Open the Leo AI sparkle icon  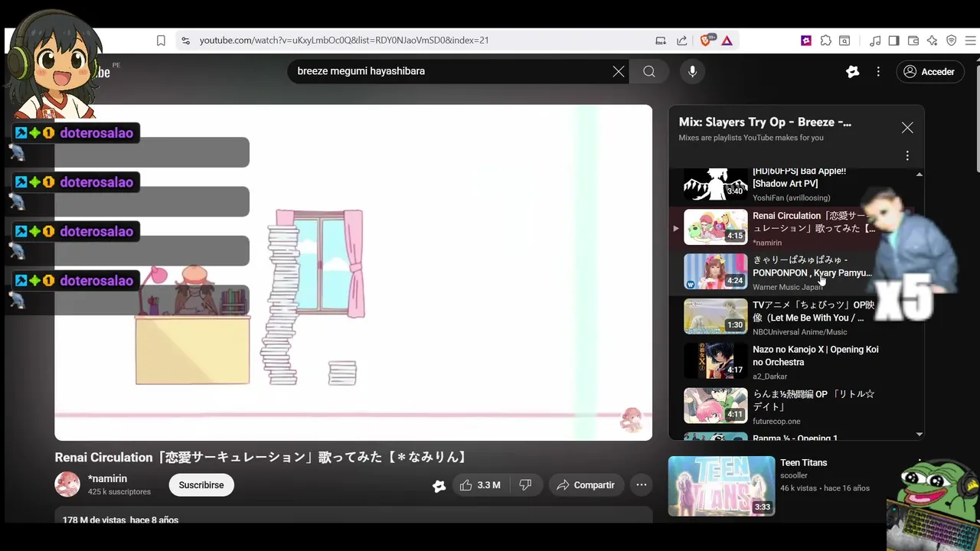coord(932,41)
